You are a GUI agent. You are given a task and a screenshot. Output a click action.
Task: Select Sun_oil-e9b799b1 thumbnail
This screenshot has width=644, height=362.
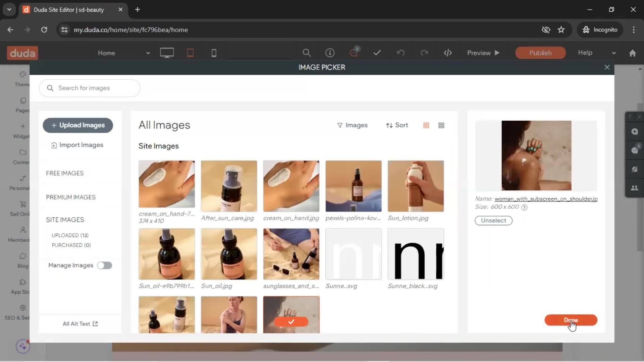click(167, 254)
